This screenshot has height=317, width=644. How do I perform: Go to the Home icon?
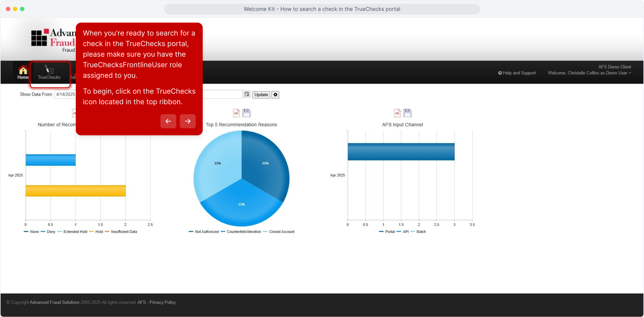pyautogui.click(x=23, y=72)
